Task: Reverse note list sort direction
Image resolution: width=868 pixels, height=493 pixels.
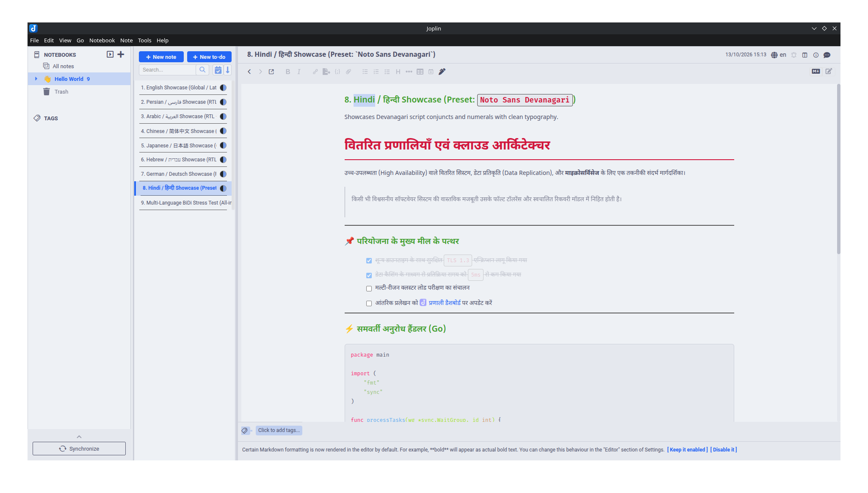Action: (x=228, y=70)
